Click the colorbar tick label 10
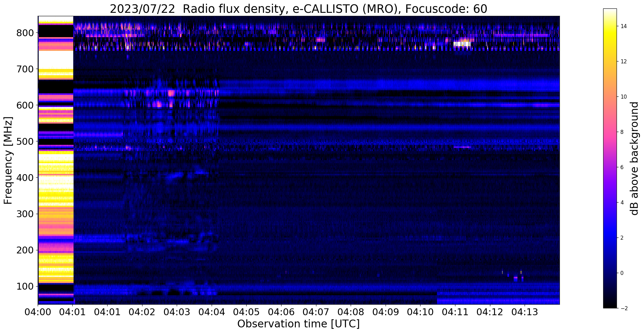The image size is (644, 333). (x=624, y=97)
